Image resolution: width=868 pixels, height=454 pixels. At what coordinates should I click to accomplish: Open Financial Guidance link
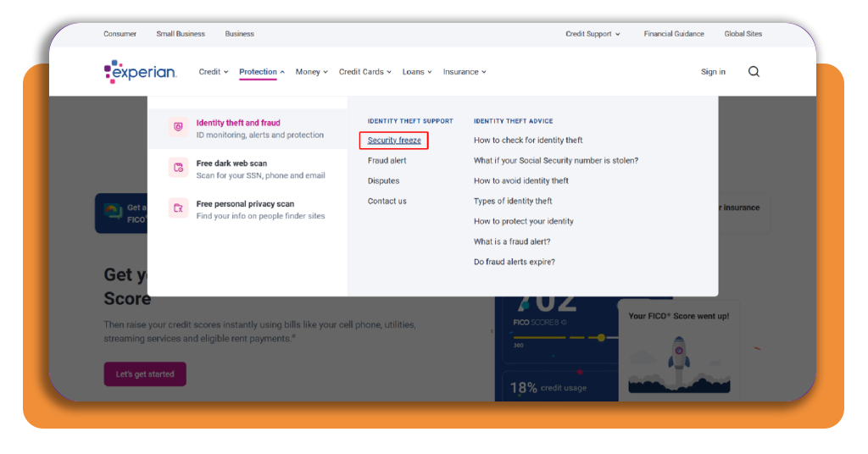pos(674,34)
